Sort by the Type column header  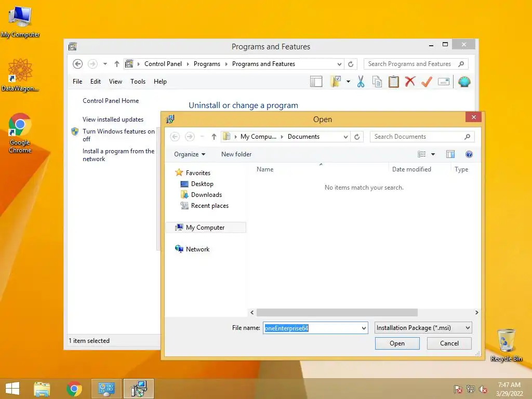click(x=461, y=169)
